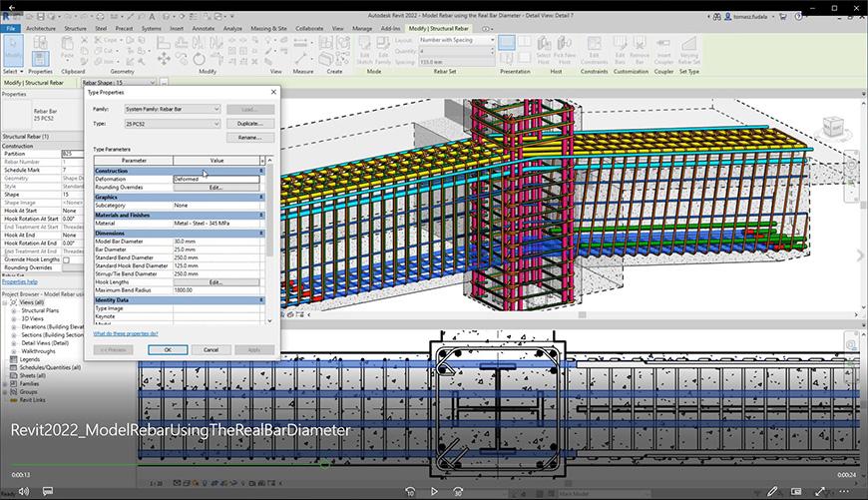Select the Rotate tool in Modify panel
868x500 pixels.
(x=200, y=59)
